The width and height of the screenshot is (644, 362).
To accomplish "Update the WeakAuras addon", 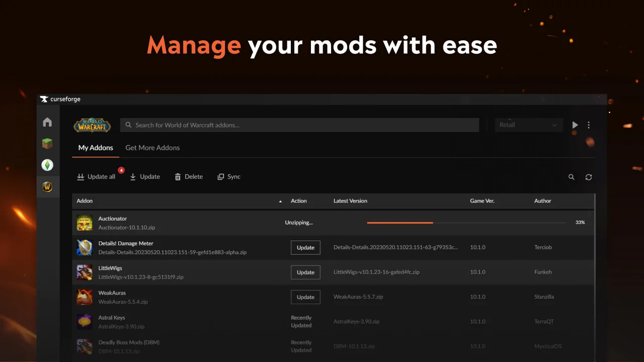I will tap(305, 297).
